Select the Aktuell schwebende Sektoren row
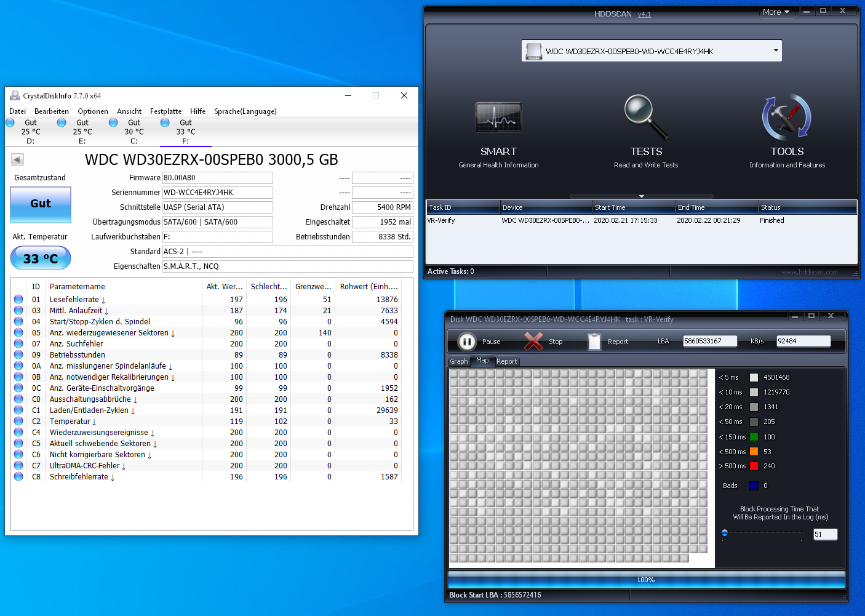The width and height of the screenshot is (865, 616). coord(206,444)
